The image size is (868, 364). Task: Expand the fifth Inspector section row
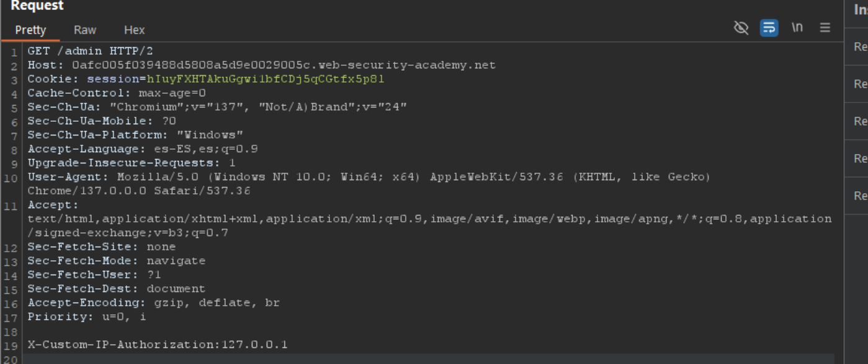click(x=860, y=196)
